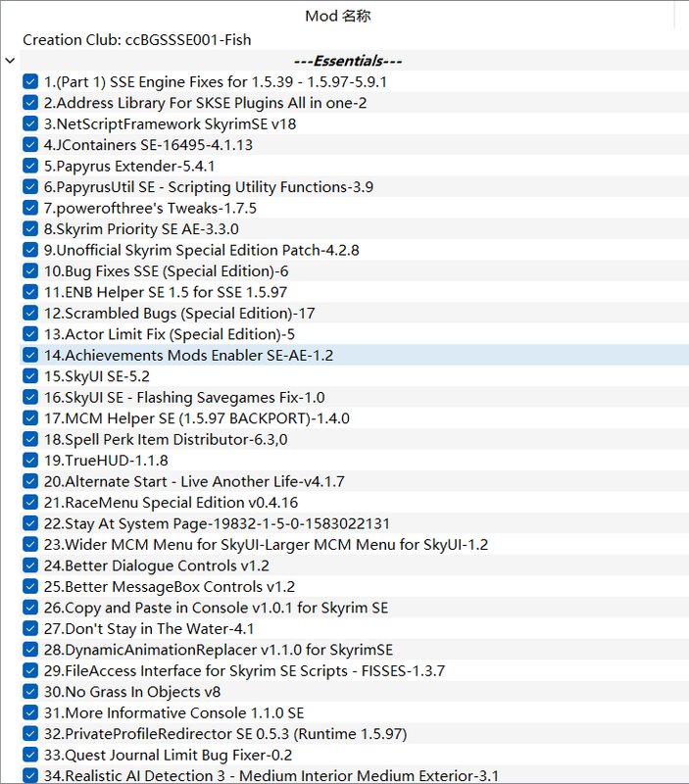This screenshot has width=689, height=784.
Task: Select "15.SkyUI SE-5.2" mod name
Action: pyautogui.click(x=96, y=376)
